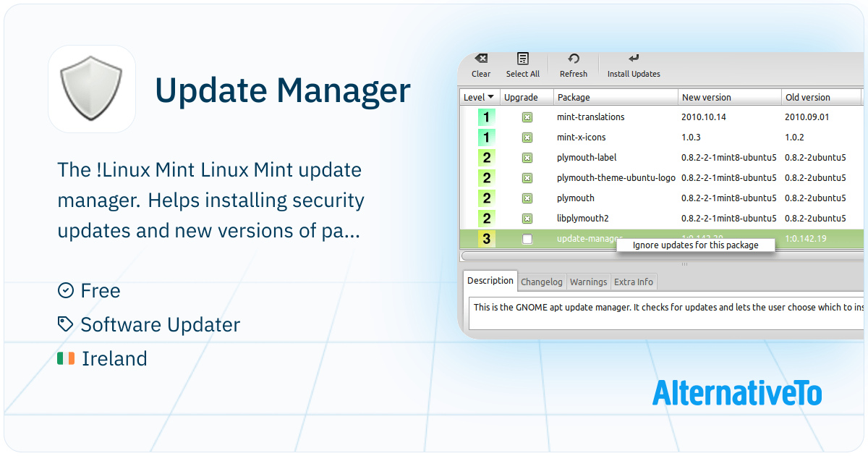The height and width of the screenshot is (456, 868).
Task: Uncheck the upgrade box for mint-translations
Action: (x=527, y=117)
